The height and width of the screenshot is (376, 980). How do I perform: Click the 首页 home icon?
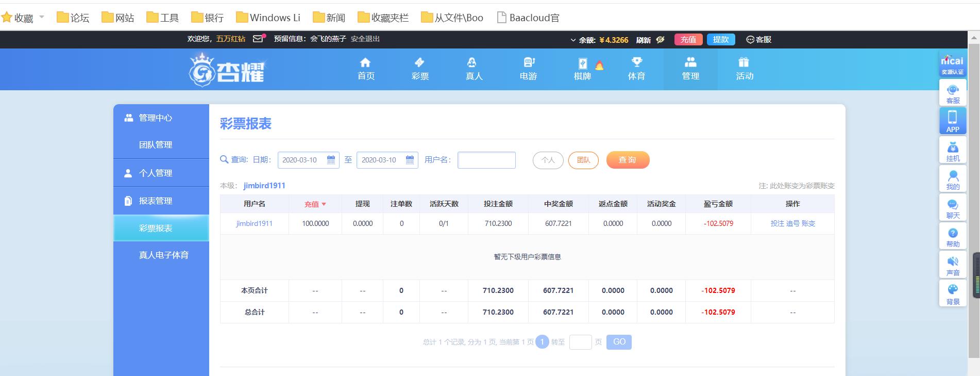pos(365,63)
